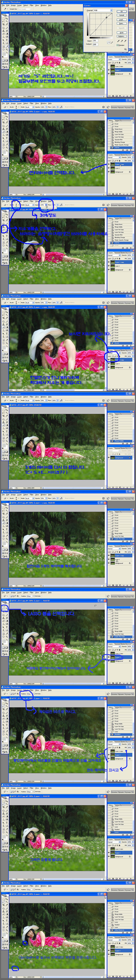Hide the Background layer in the Curves-dialog window
136x980 pixels.
pos(109,74)
